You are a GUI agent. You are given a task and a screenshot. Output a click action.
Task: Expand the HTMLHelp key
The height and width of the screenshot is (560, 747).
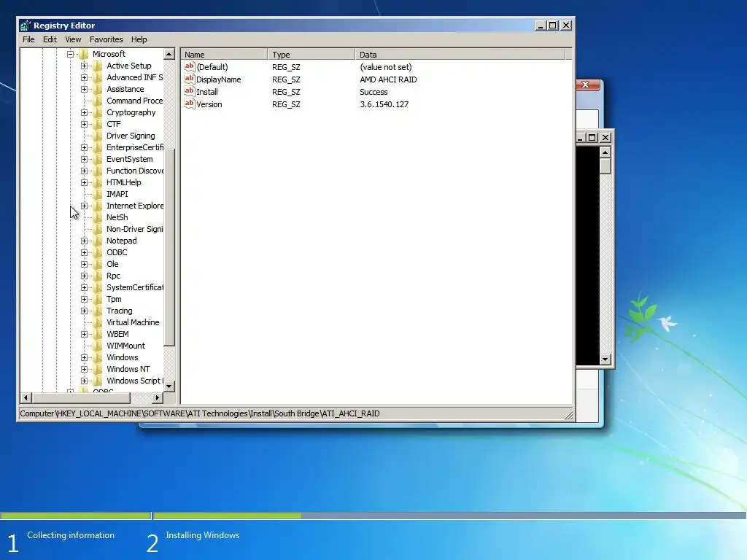(x=85, y=182)
